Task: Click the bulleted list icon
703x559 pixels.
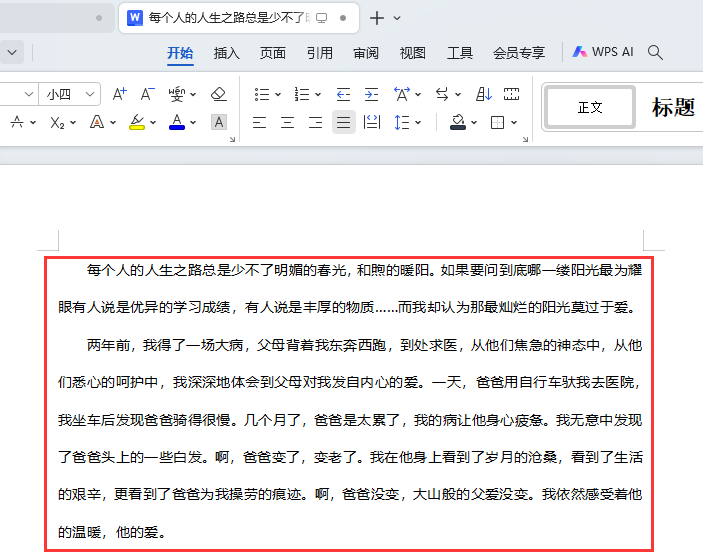Action: click(261, 94)
